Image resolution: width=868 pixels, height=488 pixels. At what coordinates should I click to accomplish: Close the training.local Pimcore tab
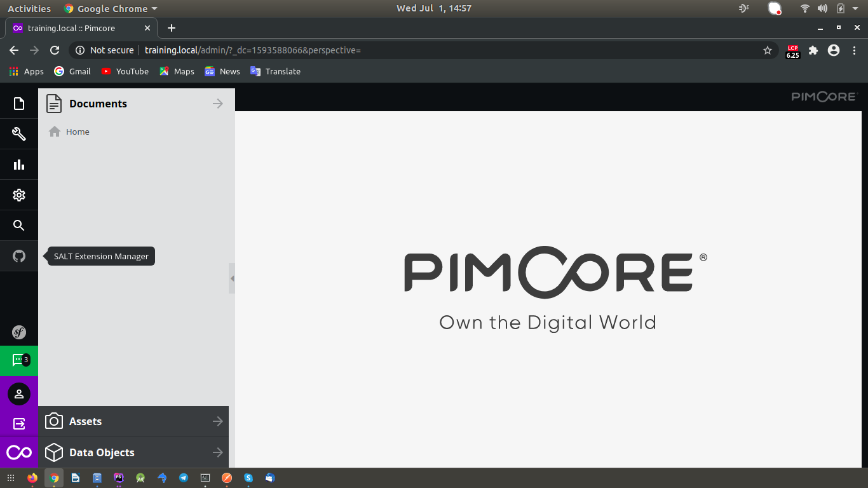(147, 28)
